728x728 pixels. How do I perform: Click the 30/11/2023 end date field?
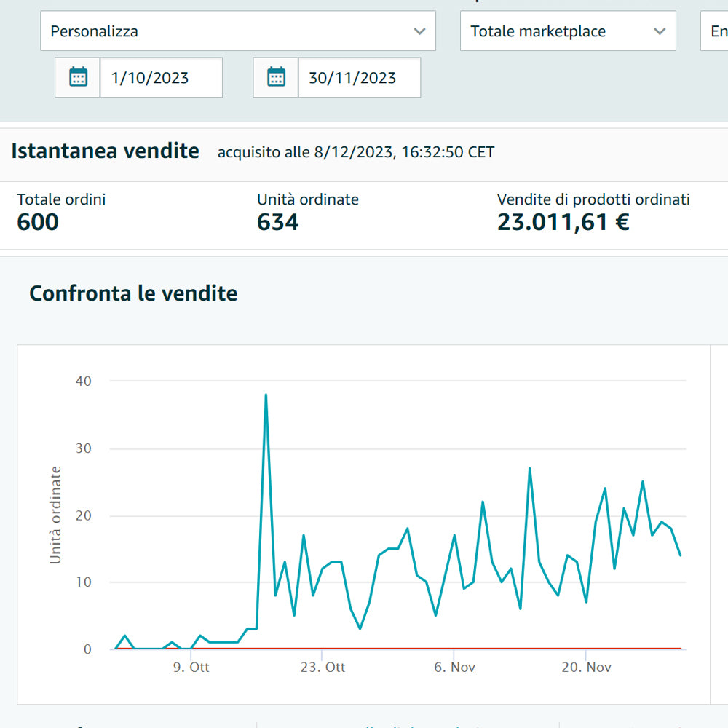tap(359, 77)
